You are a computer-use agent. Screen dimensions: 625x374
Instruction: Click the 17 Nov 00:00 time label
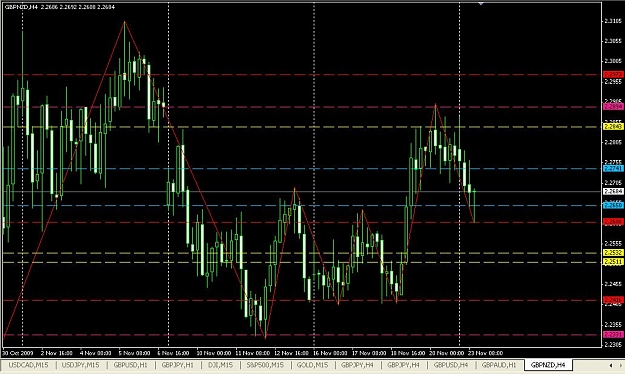click(x=369, y=353)
